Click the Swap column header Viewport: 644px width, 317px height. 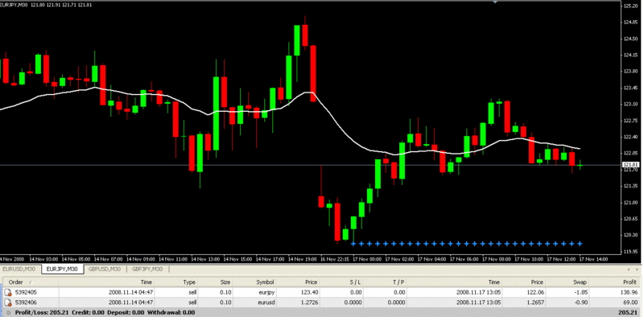[568, 282]
